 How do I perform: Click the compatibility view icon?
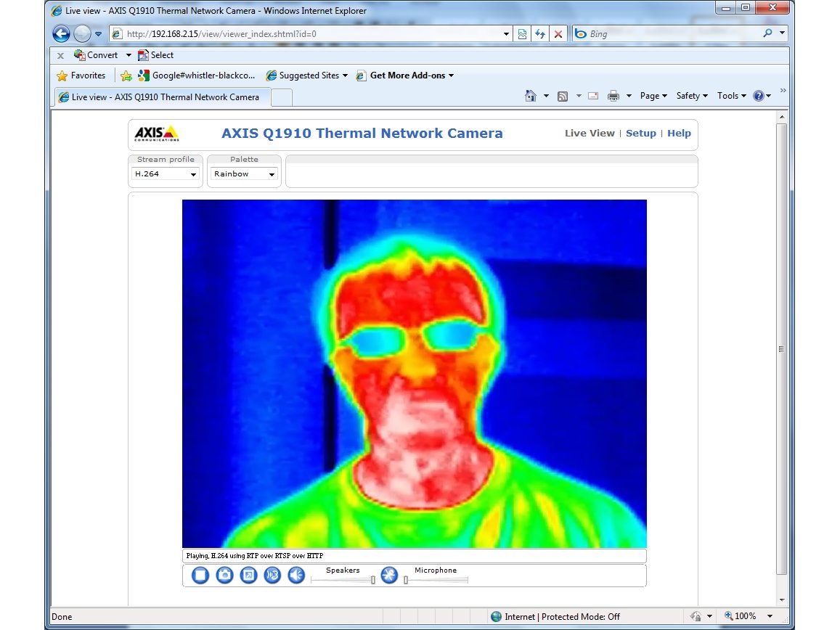522,33
